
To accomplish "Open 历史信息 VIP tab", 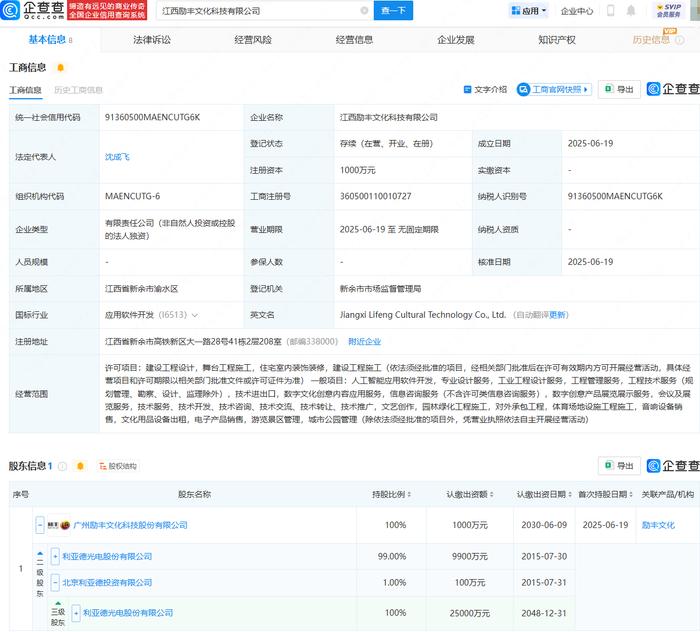I will (651, 40).
